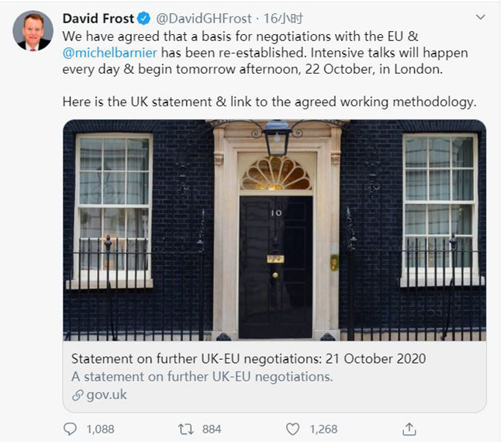Click the chain link icon beside gov.uk
The height and width of the screenshot is (442, 504).
(x=77, y=395)
